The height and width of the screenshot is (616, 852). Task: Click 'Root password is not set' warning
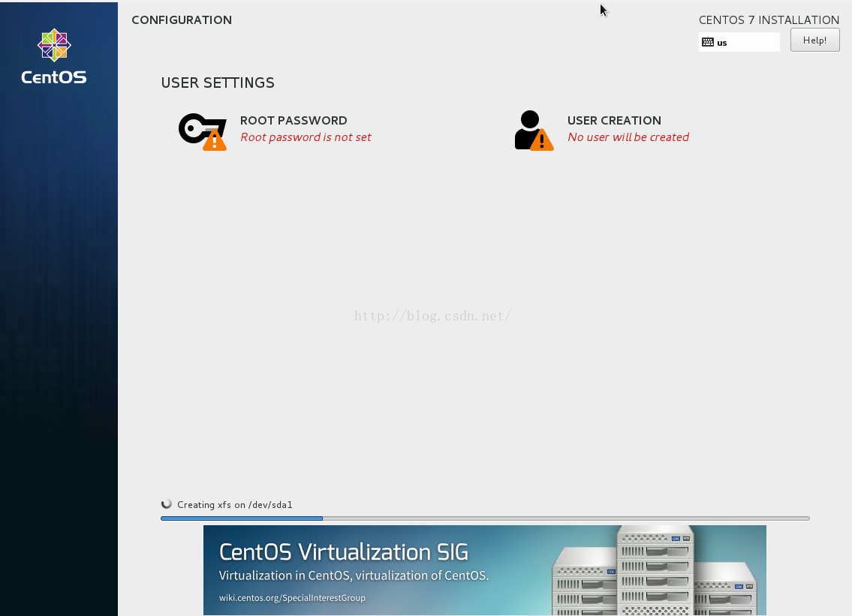pyautogui.click(x=306, y=137)
